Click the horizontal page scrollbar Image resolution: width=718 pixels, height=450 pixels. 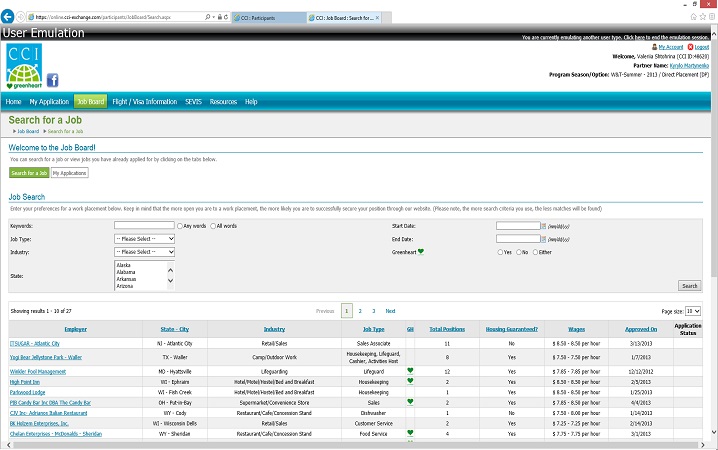click(x=355, y=445)
